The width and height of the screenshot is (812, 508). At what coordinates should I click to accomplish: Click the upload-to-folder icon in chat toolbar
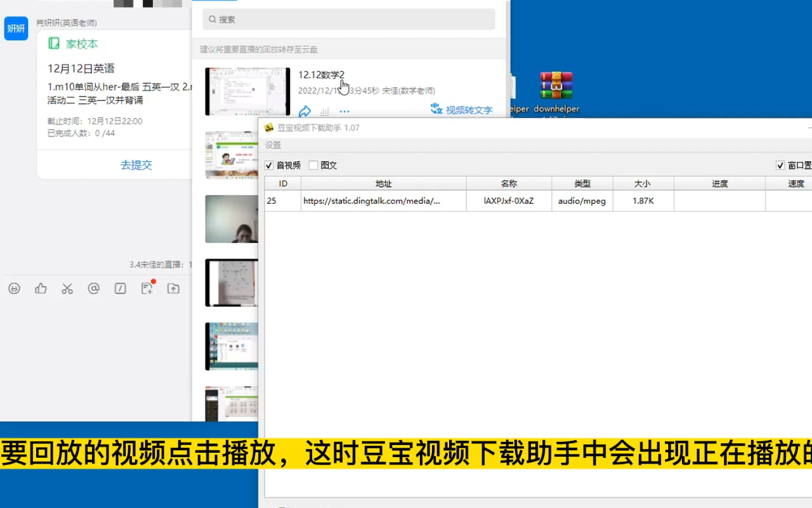pos(173,288)
